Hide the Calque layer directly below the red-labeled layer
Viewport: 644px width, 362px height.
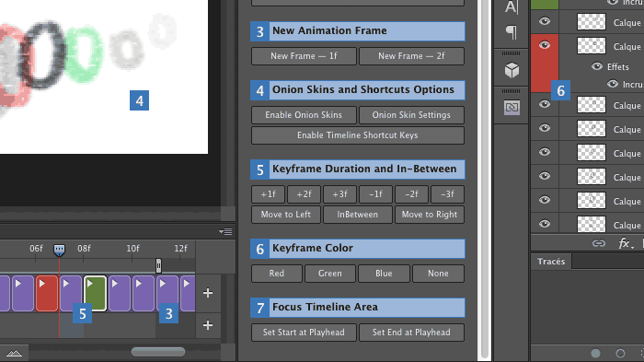pos(545,104)
